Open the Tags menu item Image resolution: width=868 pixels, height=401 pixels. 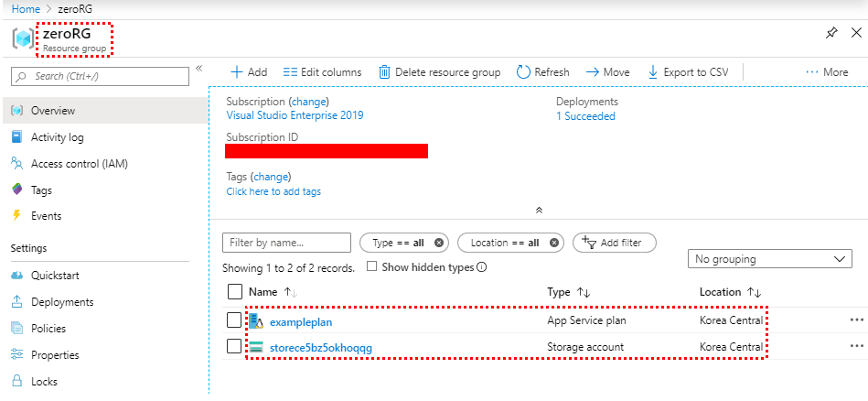pyautogui.click(x=104, y=190)
